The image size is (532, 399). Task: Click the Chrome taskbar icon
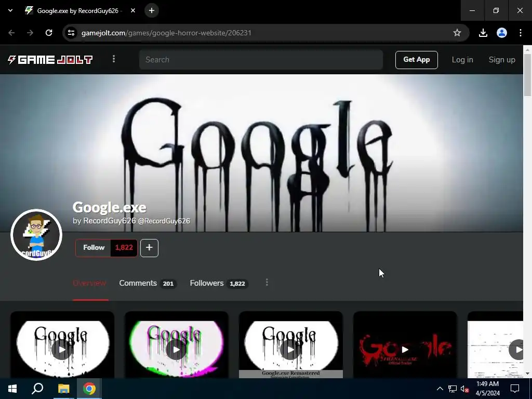(89, 389)
